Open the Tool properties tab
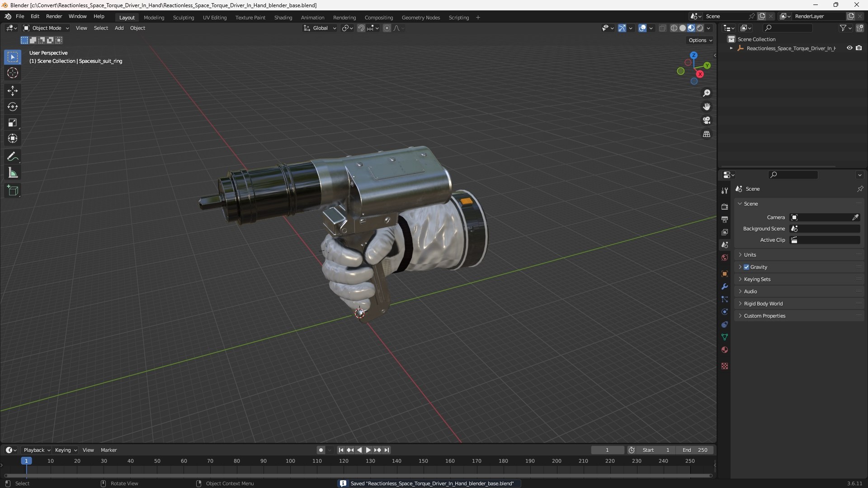 click(x=725, y=191)
